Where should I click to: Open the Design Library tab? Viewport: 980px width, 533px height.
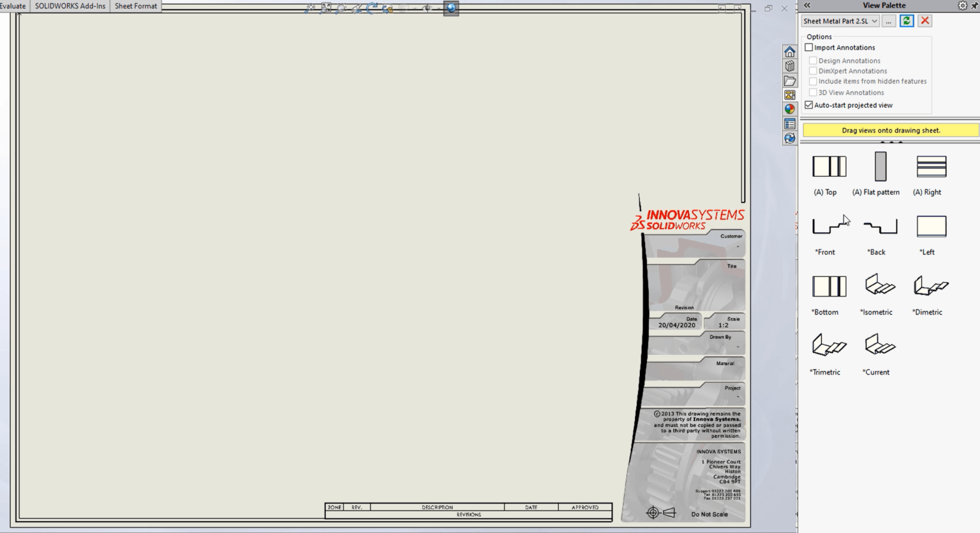(x=789, y=66)
